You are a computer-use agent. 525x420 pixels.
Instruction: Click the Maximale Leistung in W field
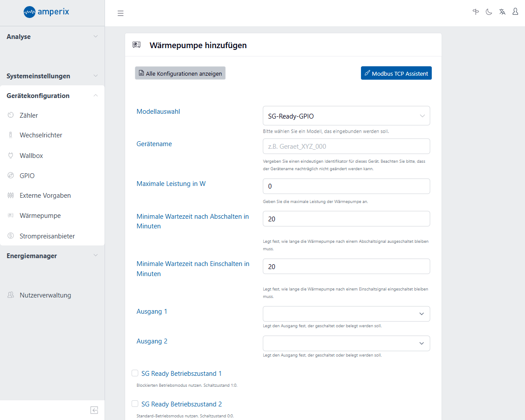346,186
